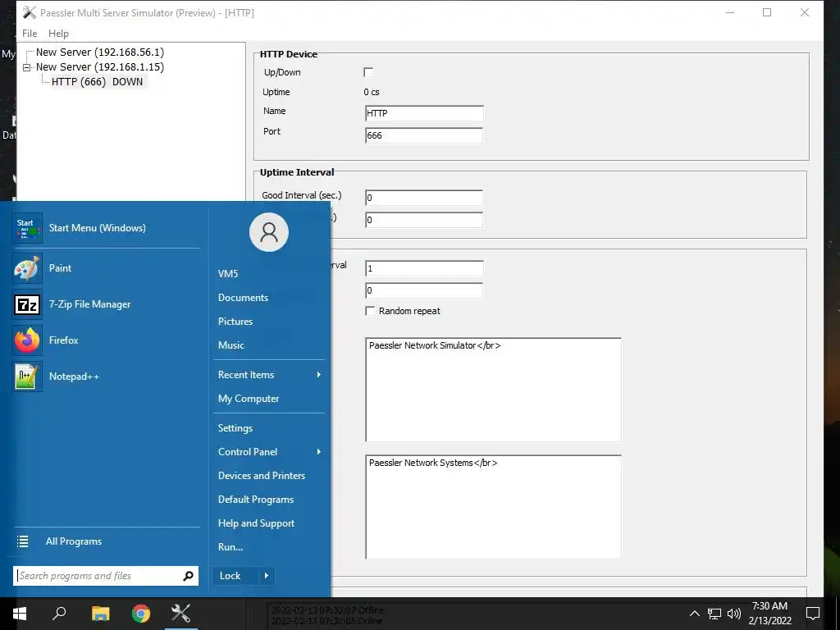Click the 7:30 AM clock on taskbar
The height and width of the screenshot is (630, 840).
pos(769,606)
